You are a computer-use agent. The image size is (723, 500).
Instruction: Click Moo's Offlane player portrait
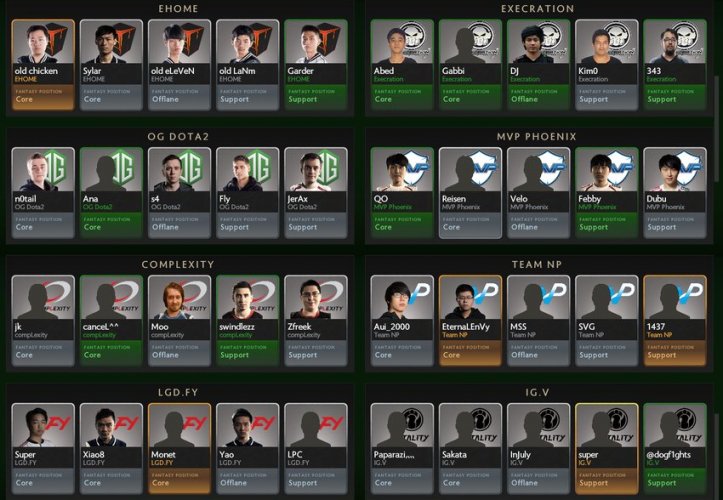click(179, 298)
